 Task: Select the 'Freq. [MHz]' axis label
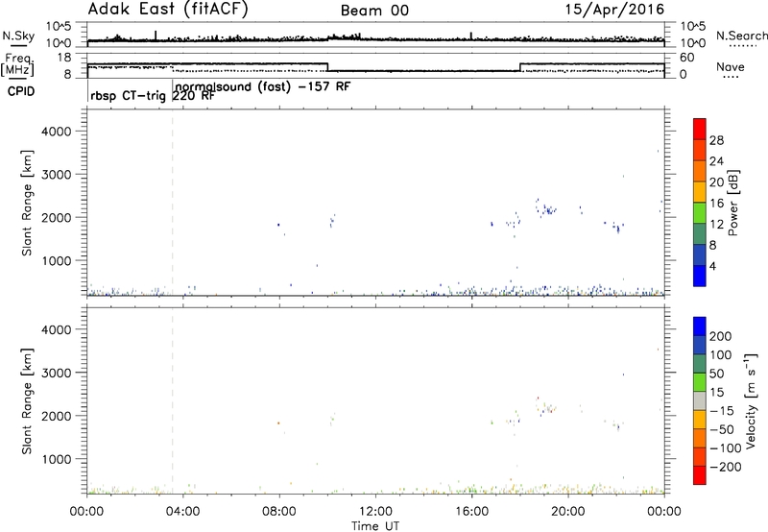coord(17,65)
